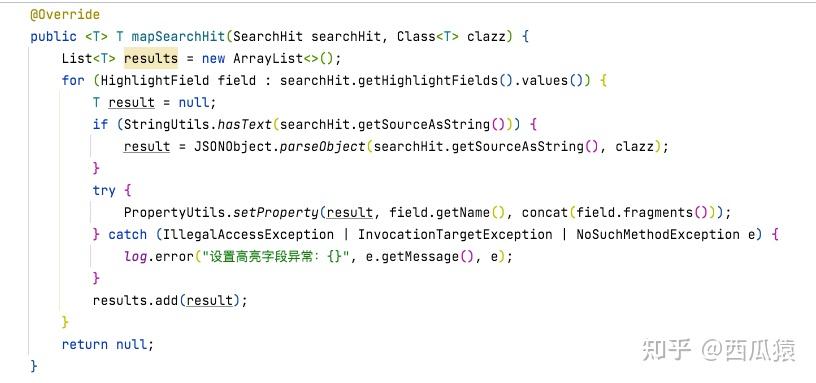
Task: Click IllegalAccessException in catch clause
Action: pyautogui.click(x=248, y=235)
